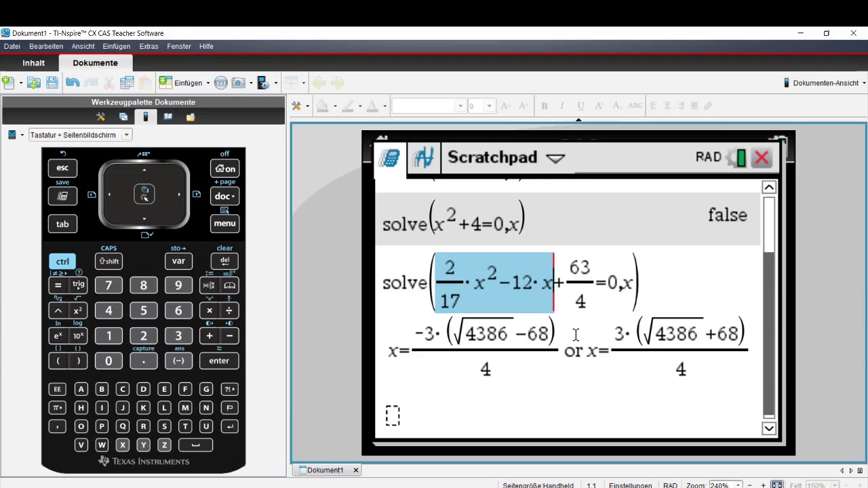
Task: Click the Scratchpad Calculate icon
Action: coord(389,158)
